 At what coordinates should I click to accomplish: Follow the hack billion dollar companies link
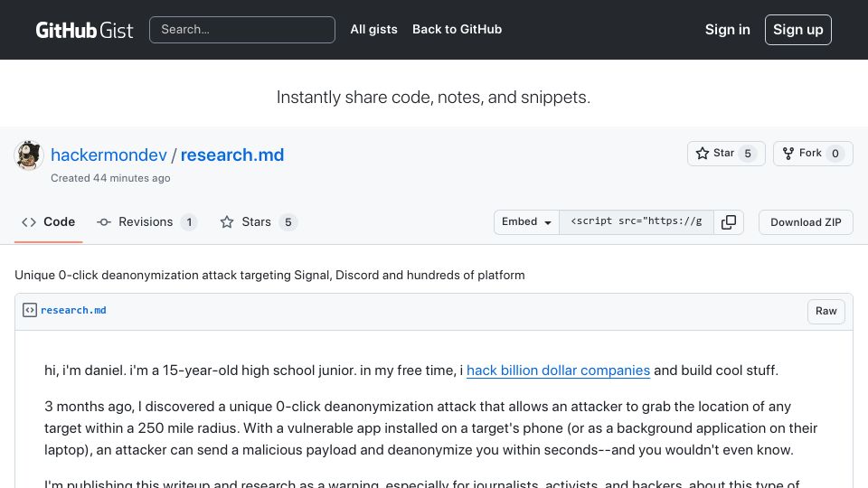[558, 371]
